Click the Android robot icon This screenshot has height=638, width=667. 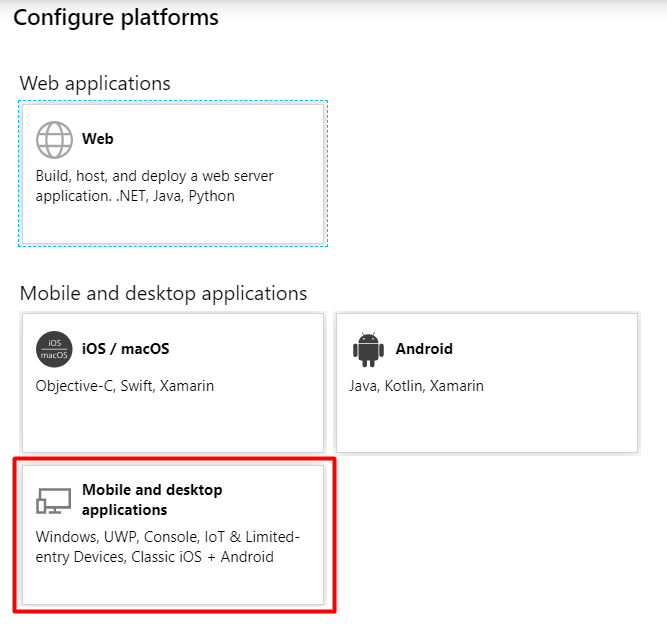(368, 349)
